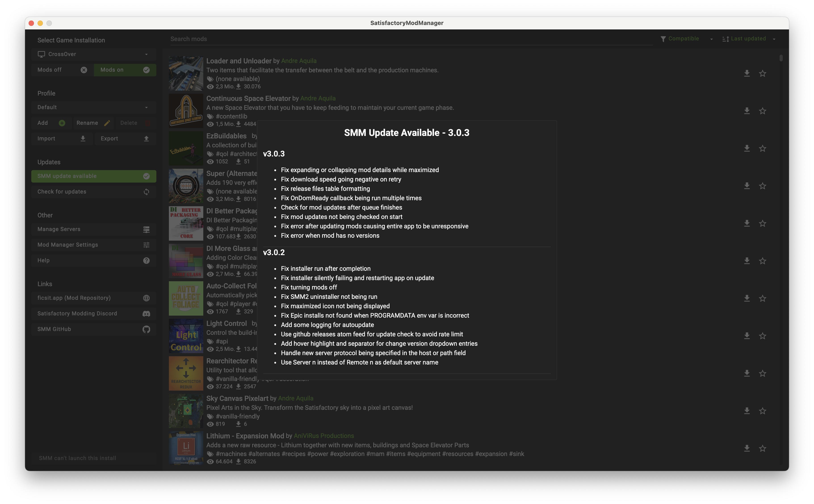Open Mod Manager Settings
This screenshot has height=504, width=814.
pos(93,245)
